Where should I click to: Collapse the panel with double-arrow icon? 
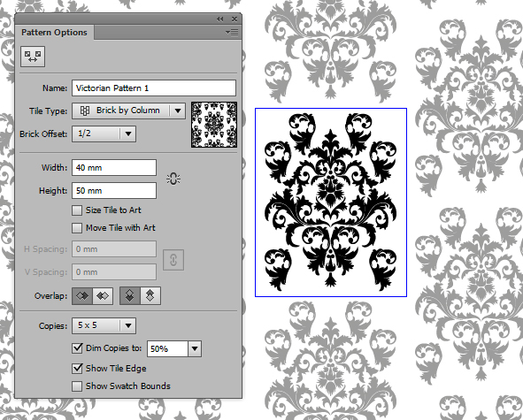click(219, 19)
